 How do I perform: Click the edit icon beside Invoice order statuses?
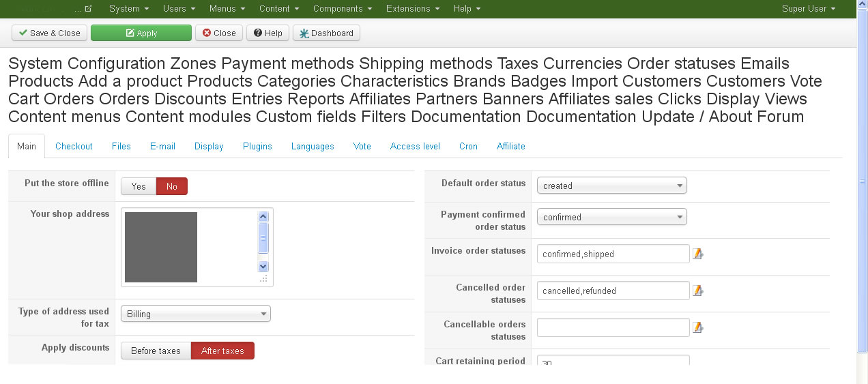click(697, 254)
